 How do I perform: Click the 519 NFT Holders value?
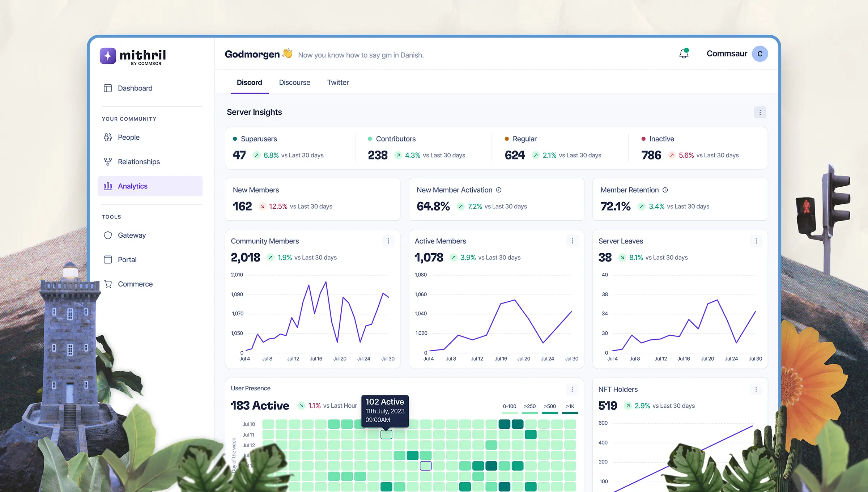(608, 406)
